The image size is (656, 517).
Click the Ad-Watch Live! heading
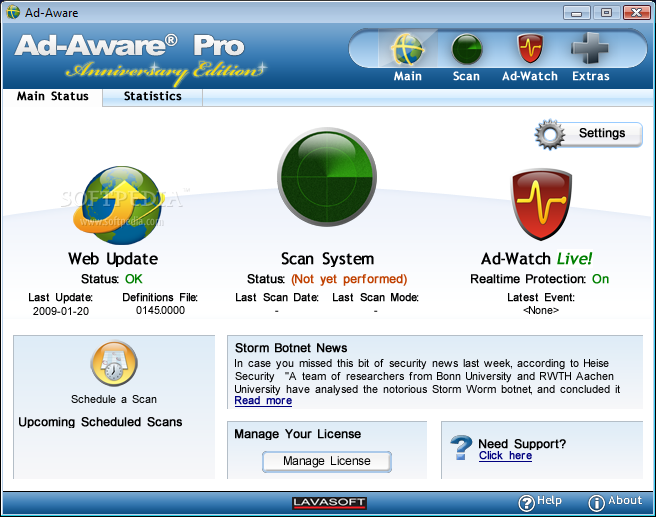point(536,258)
